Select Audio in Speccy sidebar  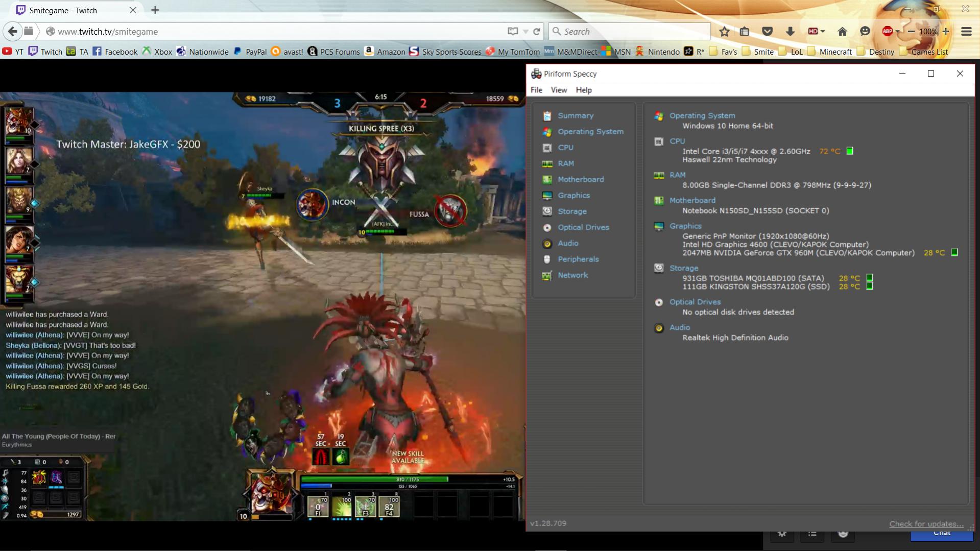point(568,243)
